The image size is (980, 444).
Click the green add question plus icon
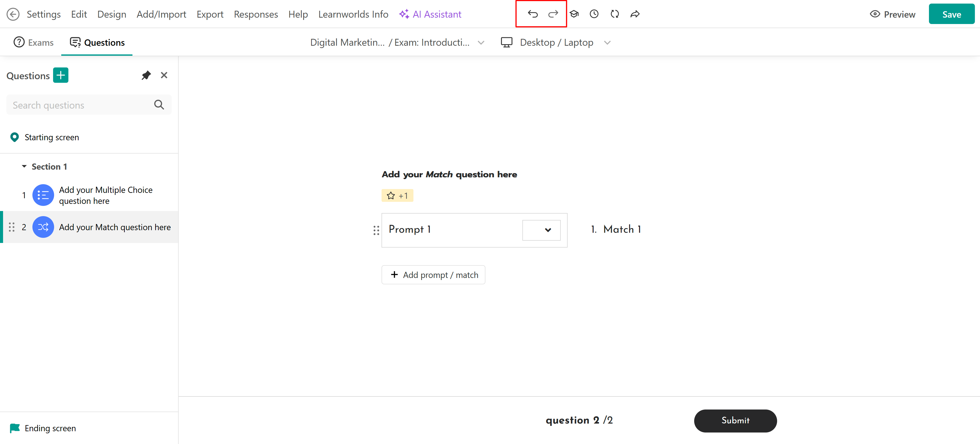pos(60,75)
